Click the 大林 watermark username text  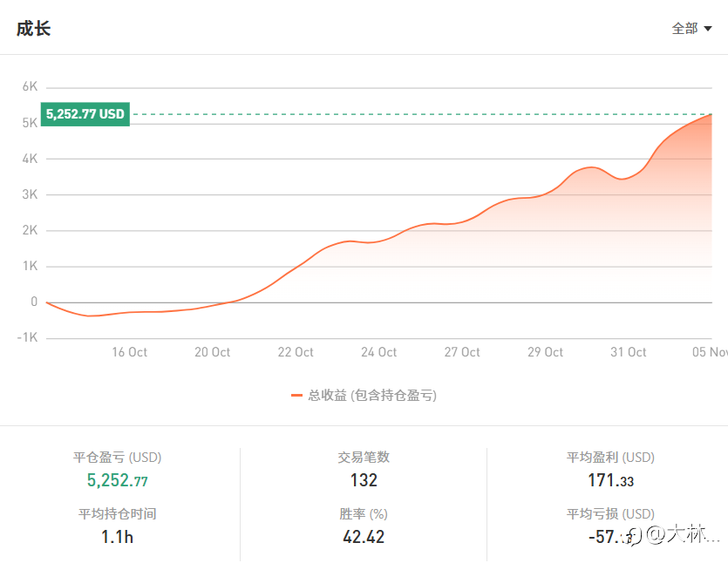click(x=683, y=534)
